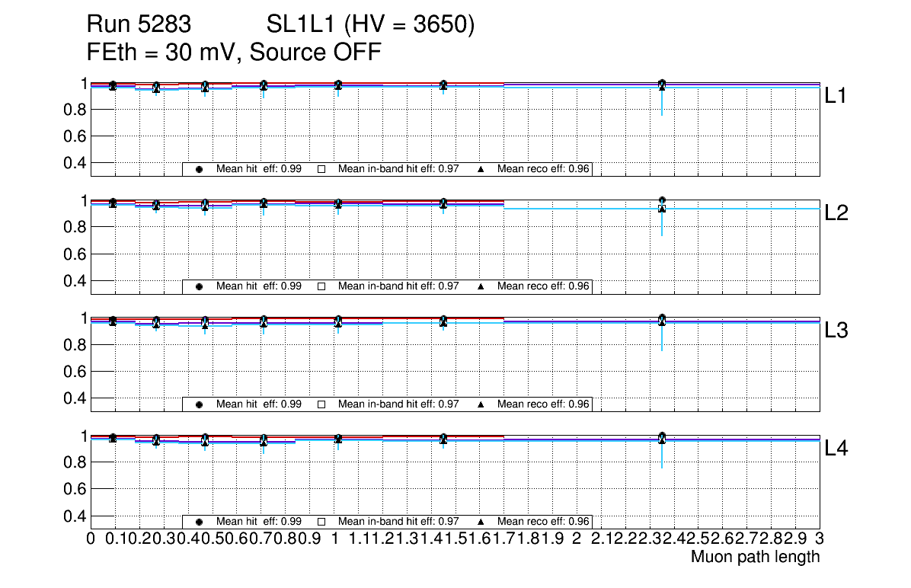
Task: Click the 'SL1L1 (HV = 3650)' header
Action: coord(371,25)
